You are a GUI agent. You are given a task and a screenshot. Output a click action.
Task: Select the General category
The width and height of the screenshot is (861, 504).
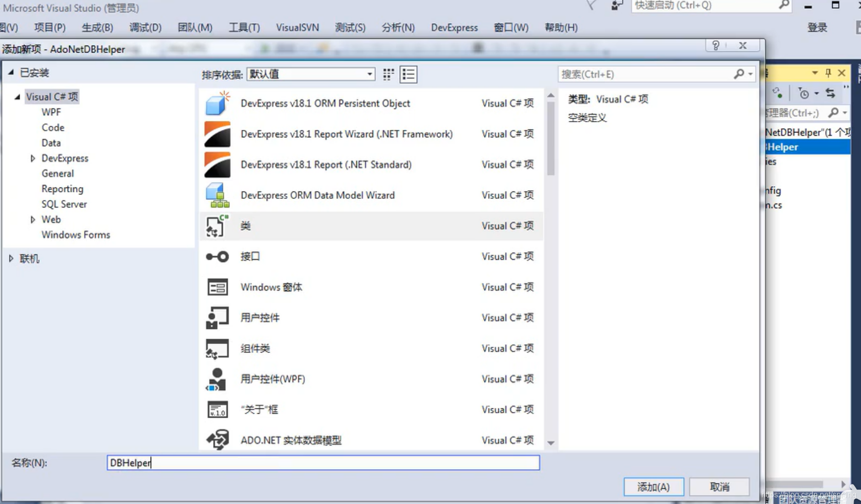pos(57,174)
